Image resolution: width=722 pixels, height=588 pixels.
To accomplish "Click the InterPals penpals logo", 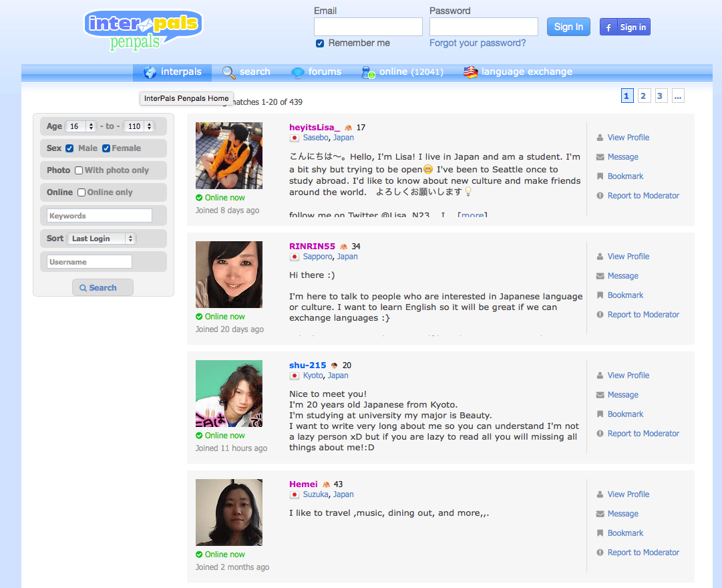I will (x=143, y=31).
